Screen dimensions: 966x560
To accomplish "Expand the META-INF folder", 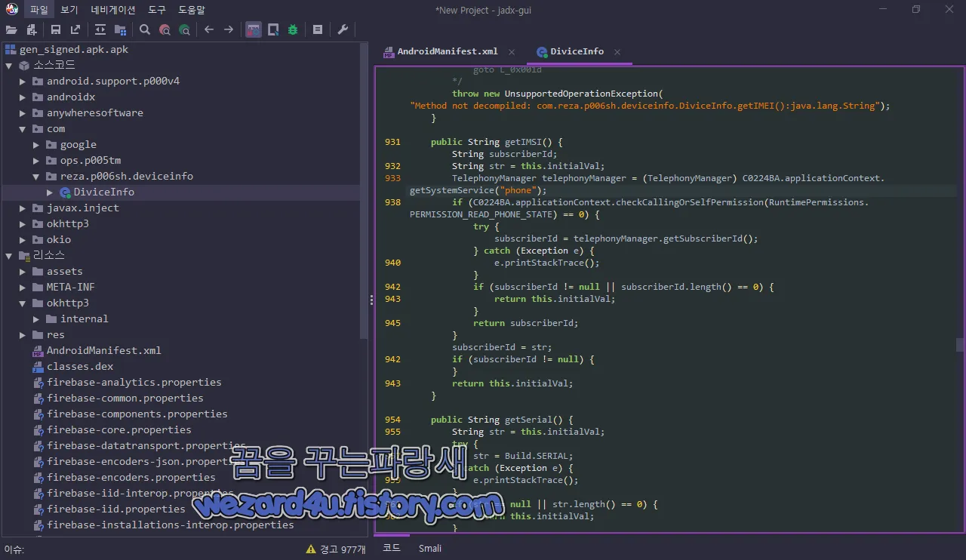I will click(x=23, y=288).
